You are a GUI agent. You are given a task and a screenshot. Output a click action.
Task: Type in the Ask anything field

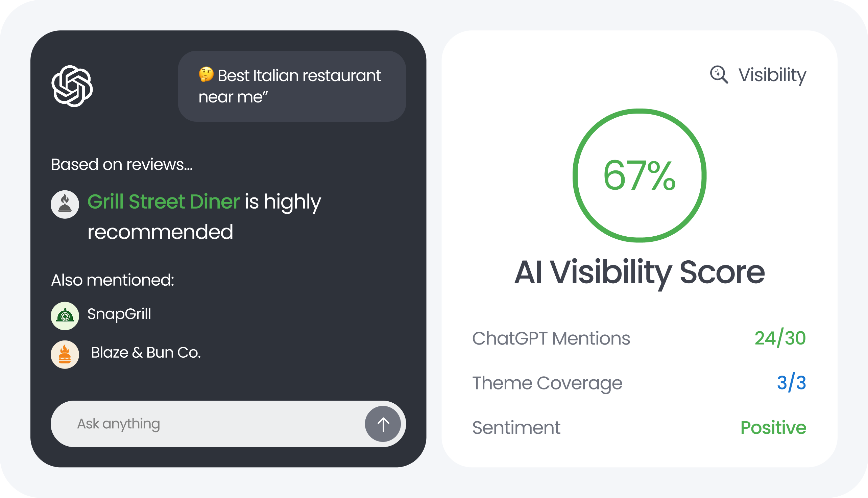(x=205, y=424)
